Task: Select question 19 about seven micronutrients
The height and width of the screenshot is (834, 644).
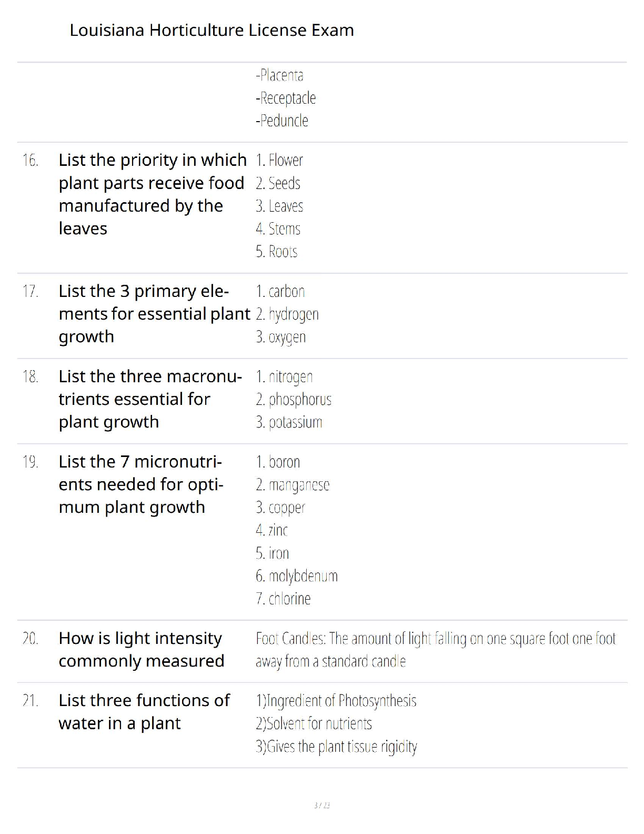Action: (141, 484)
